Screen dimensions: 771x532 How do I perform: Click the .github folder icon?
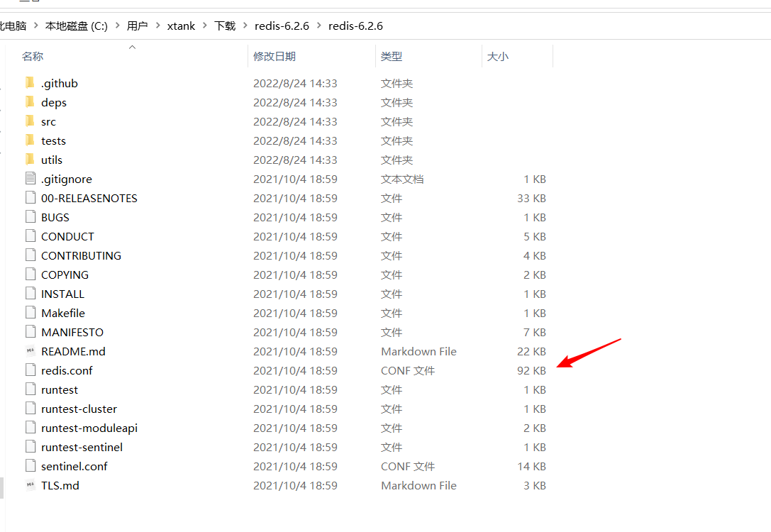tap(29, 83)
